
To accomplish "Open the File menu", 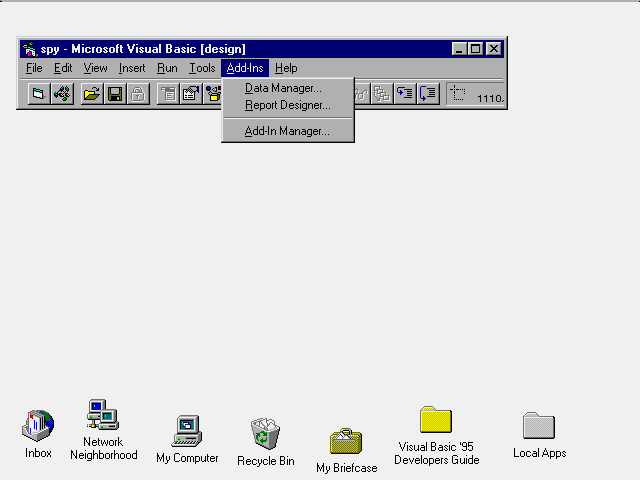I will 34,68.
